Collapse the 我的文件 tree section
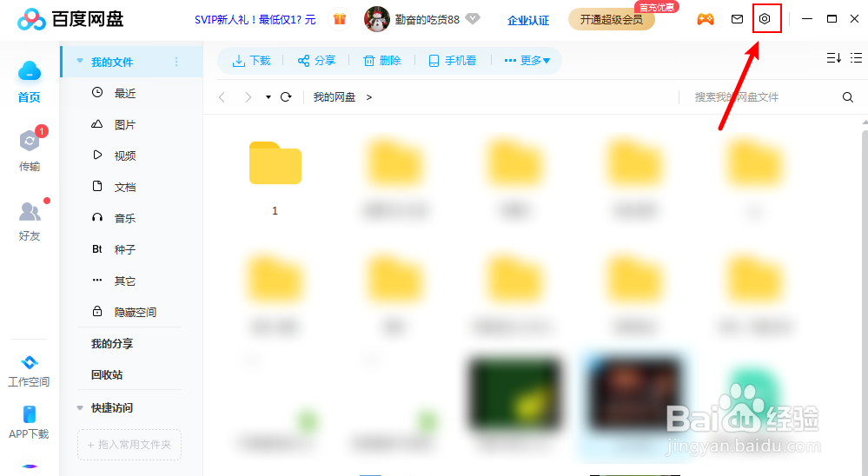The height and width of the screenshot is (476, 868). (80, 61)
